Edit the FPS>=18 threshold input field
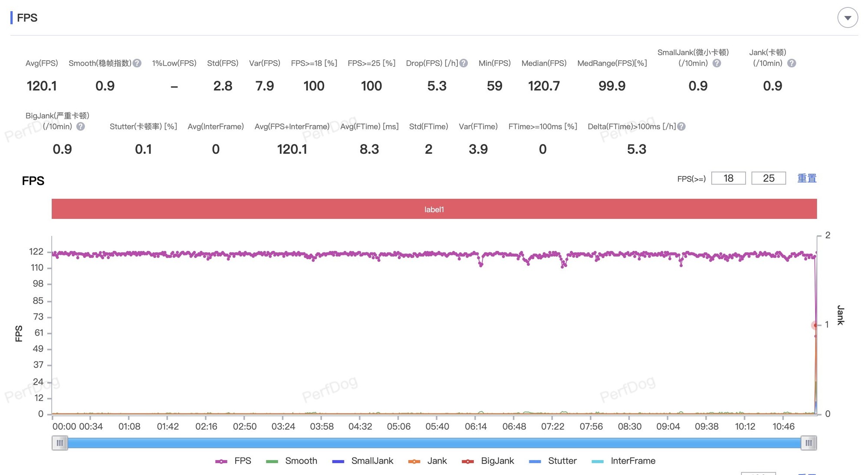The width and height of the screenshot is (868, 475). pyautogui.click(x=728, y=177)
